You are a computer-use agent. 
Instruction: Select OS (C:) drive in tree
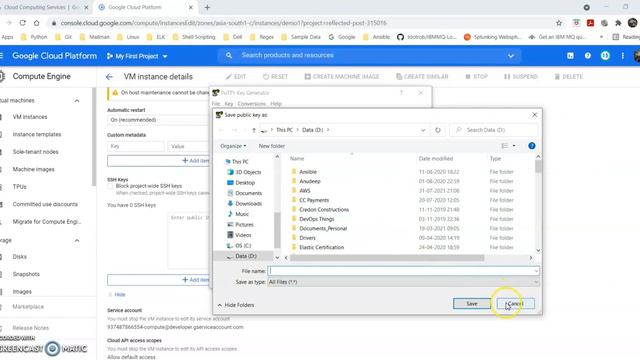tap(239, 246)
